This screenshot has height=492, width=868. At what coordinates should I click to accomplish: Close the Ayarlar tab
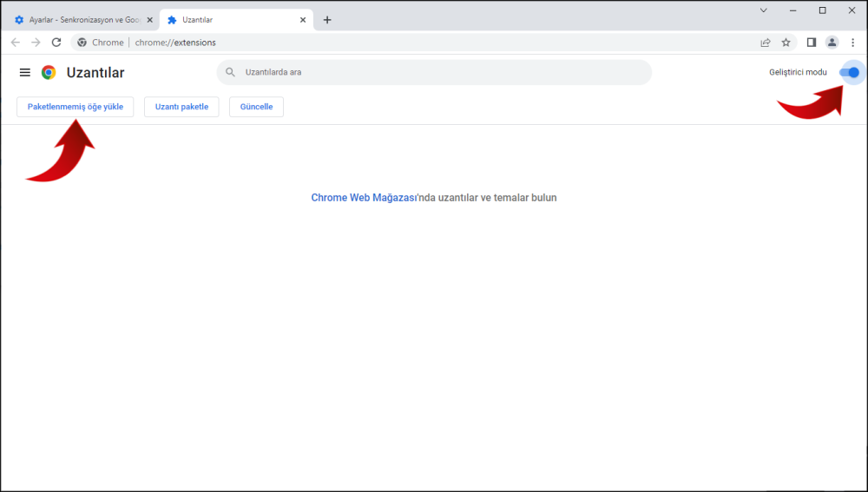pos(149,20)
